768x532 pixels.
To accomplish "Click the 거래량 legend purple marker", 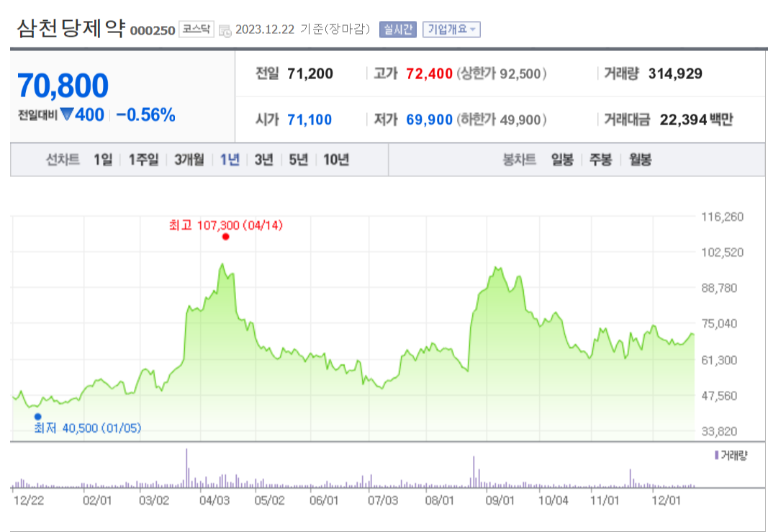I will pos(716,456).
